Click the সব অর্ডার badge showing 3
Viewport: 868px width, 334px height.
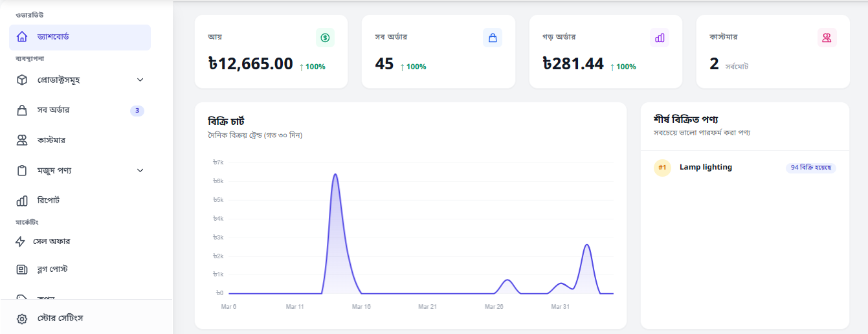click(x=137, y=111)
